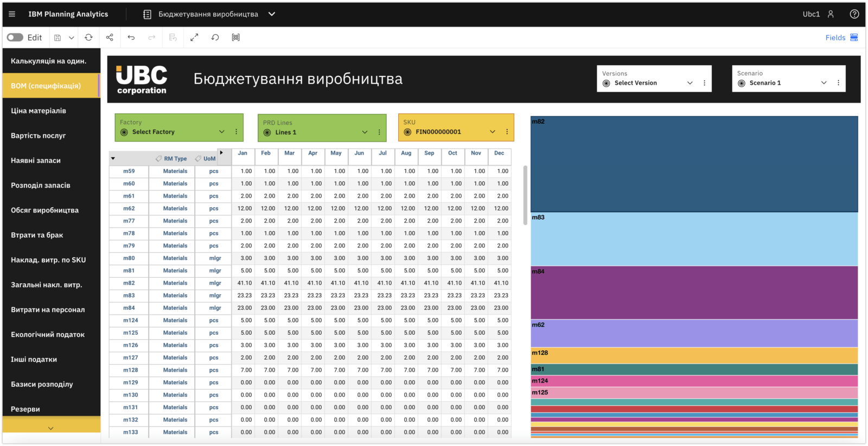Select the m84 purple treemap block
Image resolution: width=868 pixels, height=446 pixels.
point(694,292)
